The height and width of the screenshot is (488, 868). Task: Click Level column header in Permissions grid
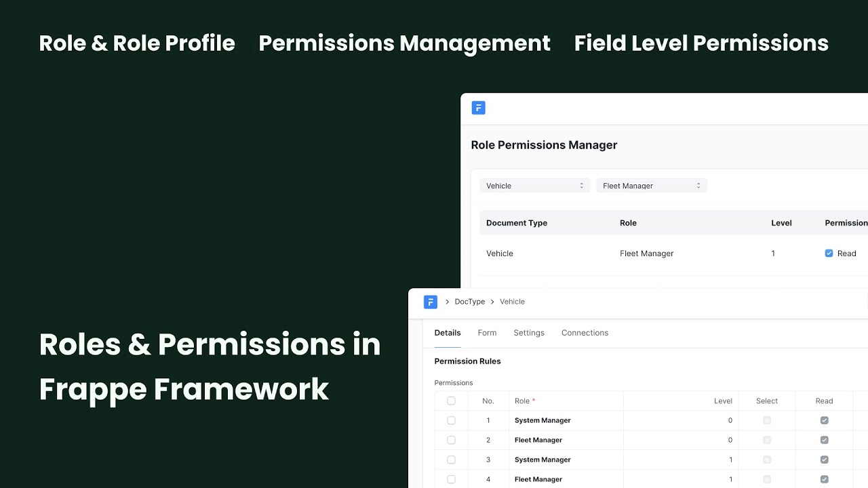(723, 401)
